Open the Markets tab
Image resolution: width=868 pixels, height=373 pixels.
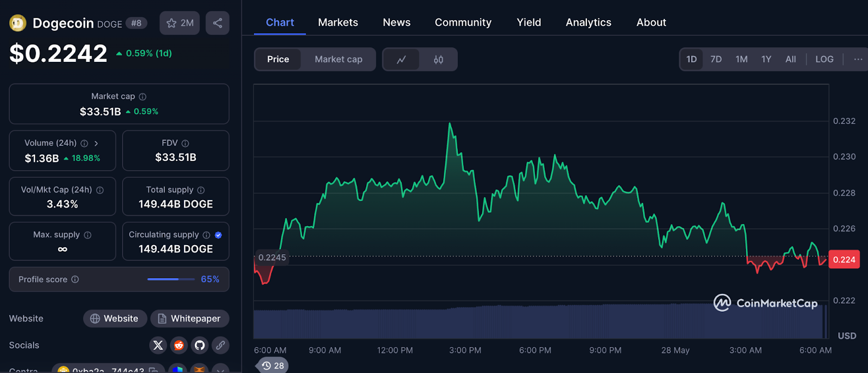pos(338,22)
